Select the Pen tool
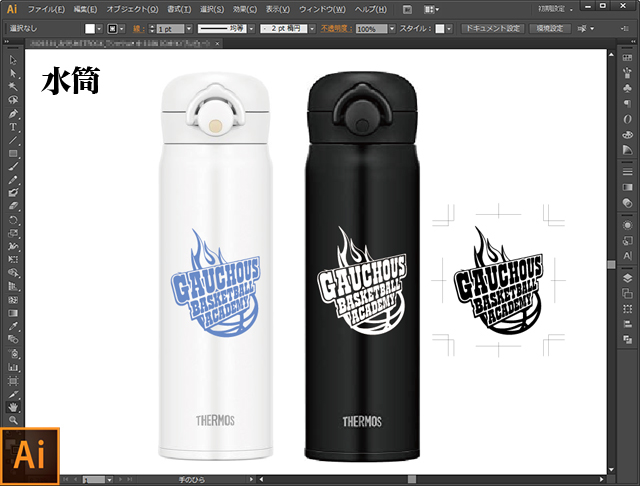 (13, 113)
